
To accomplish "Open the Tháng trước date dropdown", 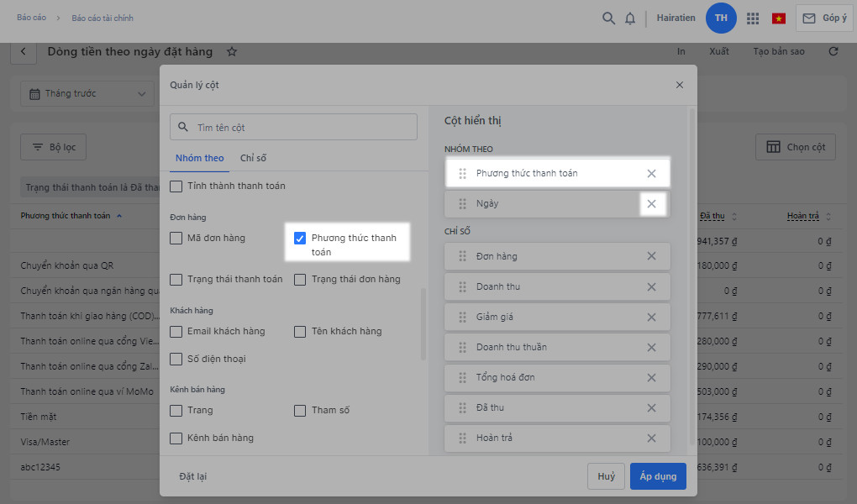I will click(87, 94).
